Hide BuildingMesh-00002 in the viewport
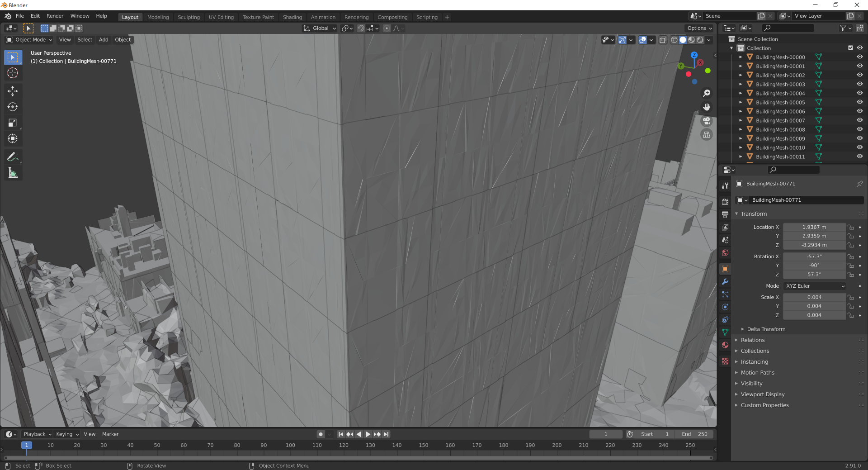868x470 pixels. 859,75
